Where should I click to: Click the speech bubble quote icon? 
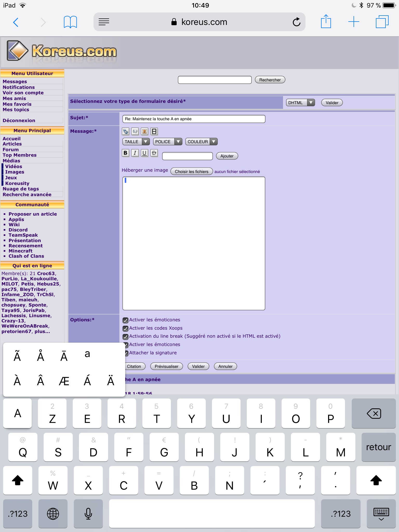(x=135, y=131)
